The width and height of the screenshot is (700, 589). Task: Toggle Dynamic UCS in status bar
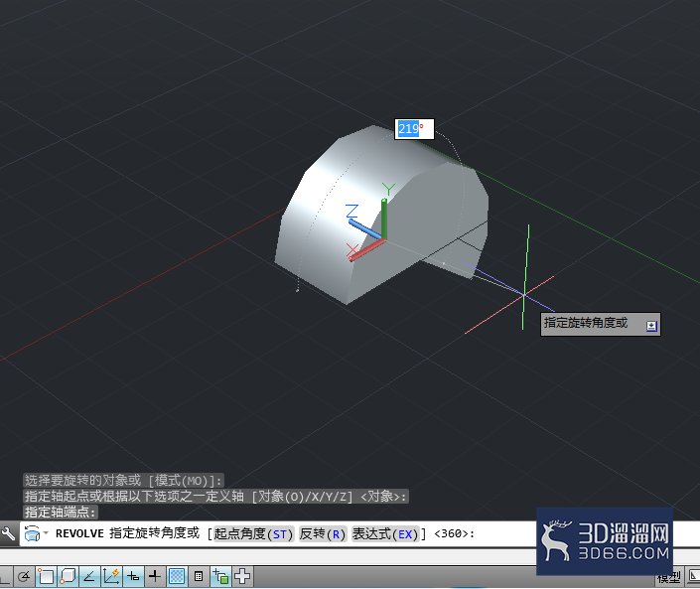(111, 576)
